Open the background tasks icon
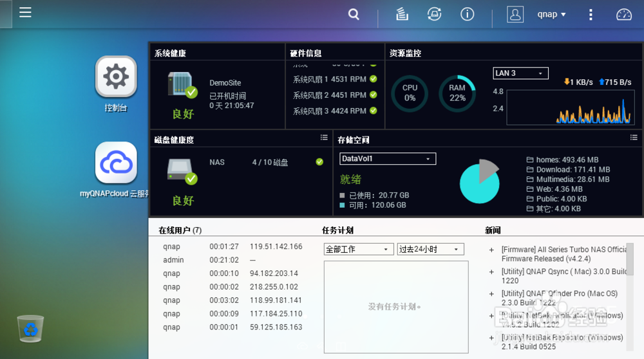The width and height of the screenshot is (644, 359). [402, 14]
